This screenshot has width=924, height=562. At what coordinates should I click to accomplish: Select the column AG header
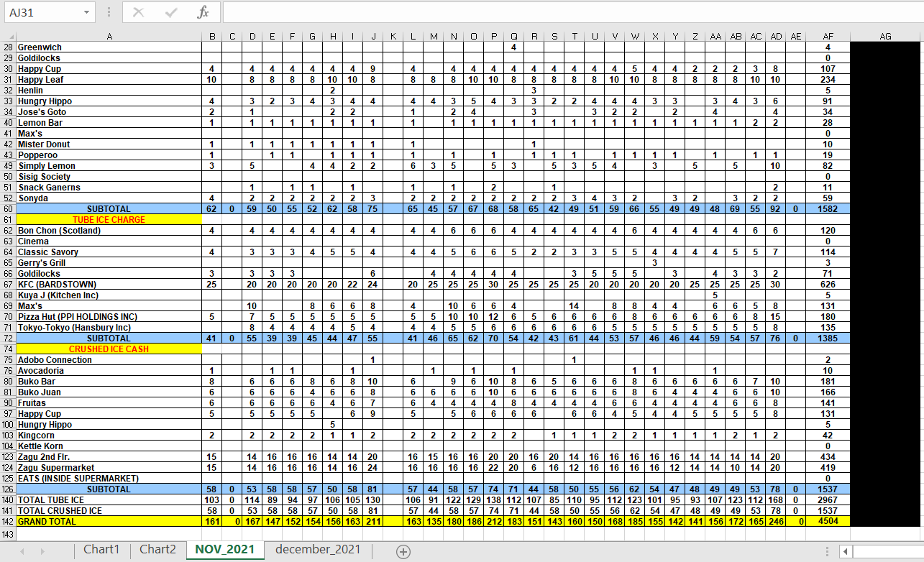point(886,36)
